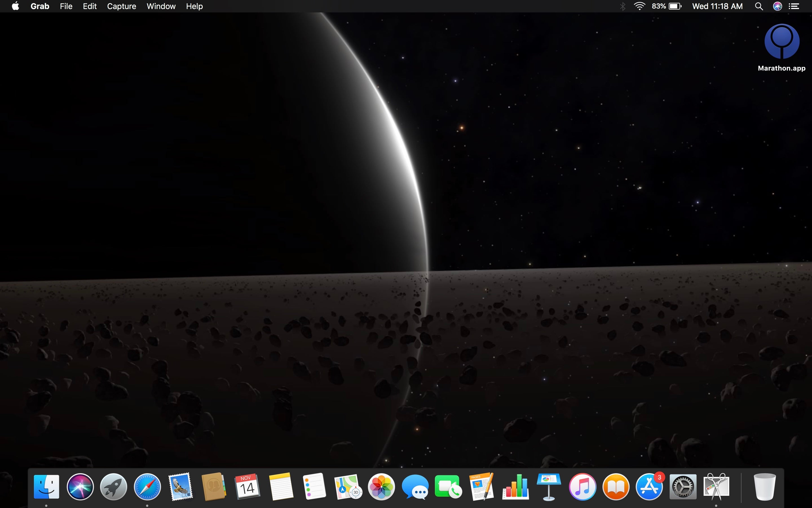Click the clock Wed 11:18 AM
This screenshot has width=812, height=508.
tap(717, 6)
